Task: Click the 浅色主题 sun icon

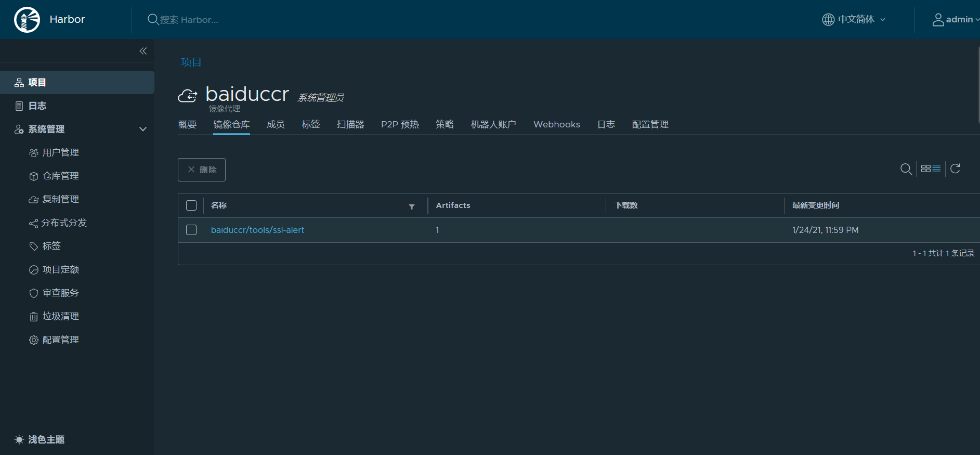Action: (x=19, y=440)
